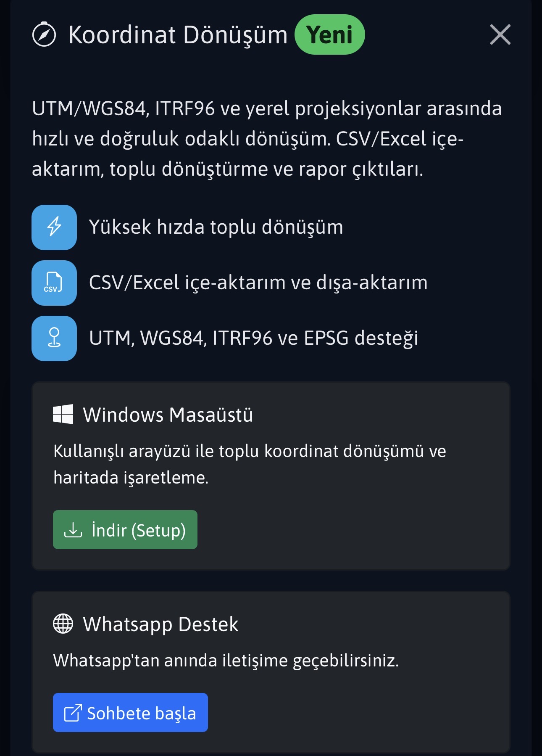
Task: Start chat with the Sohbete başla button
Action: pos(130,713)
